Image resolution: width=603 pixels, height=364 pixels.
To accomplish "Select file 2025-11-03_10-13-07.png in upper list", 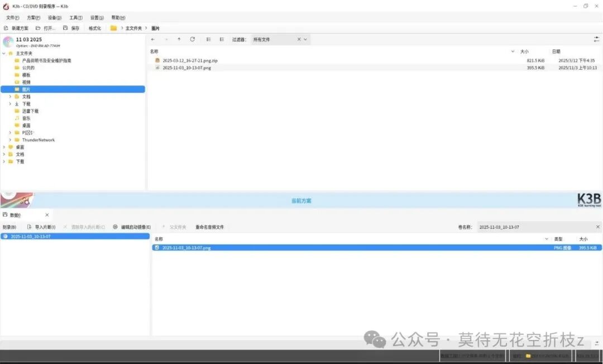I will click(x=186, y=68).
